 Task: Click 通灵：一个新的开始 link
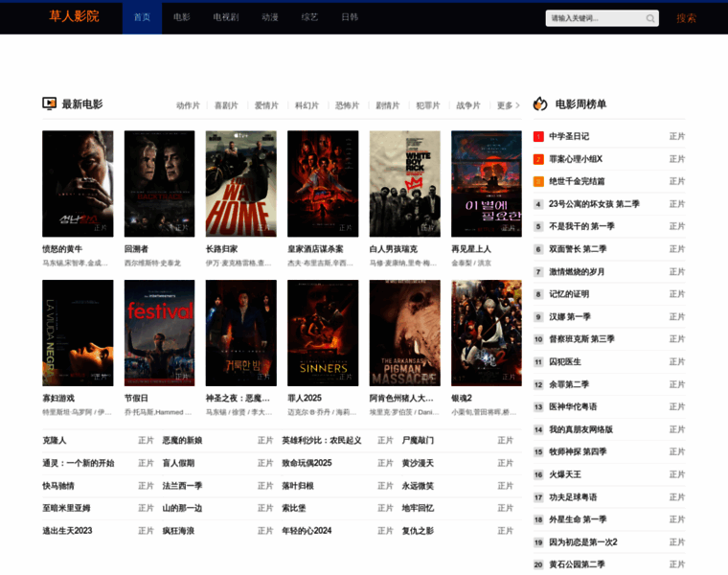(x=78, y=463)
